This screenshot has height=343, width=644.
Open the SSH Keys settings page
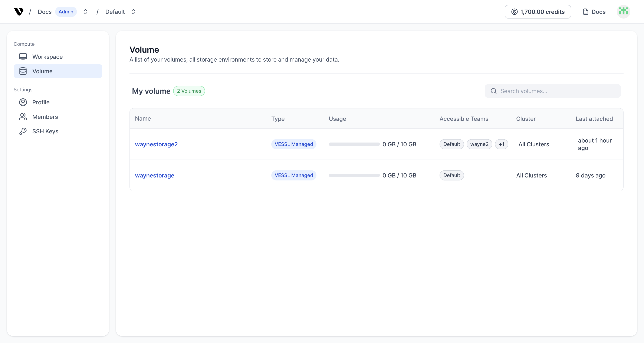[x=45, y=131]
